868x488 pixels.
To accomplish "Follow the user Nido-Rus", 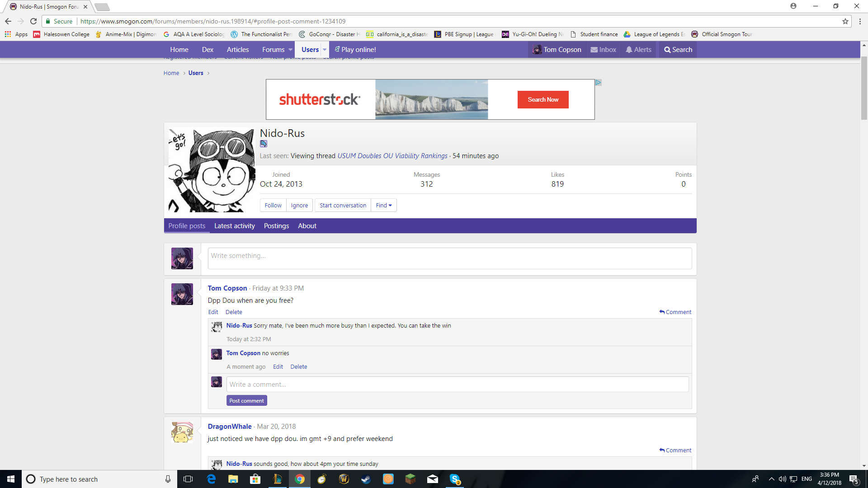I will click(273, 205).
